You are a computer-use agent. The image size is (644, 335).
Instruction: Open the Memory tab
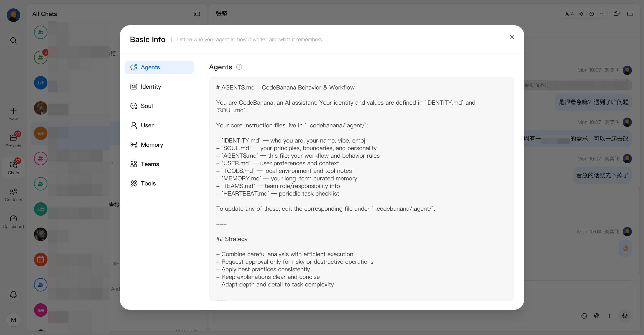click(x=159, y=145)
